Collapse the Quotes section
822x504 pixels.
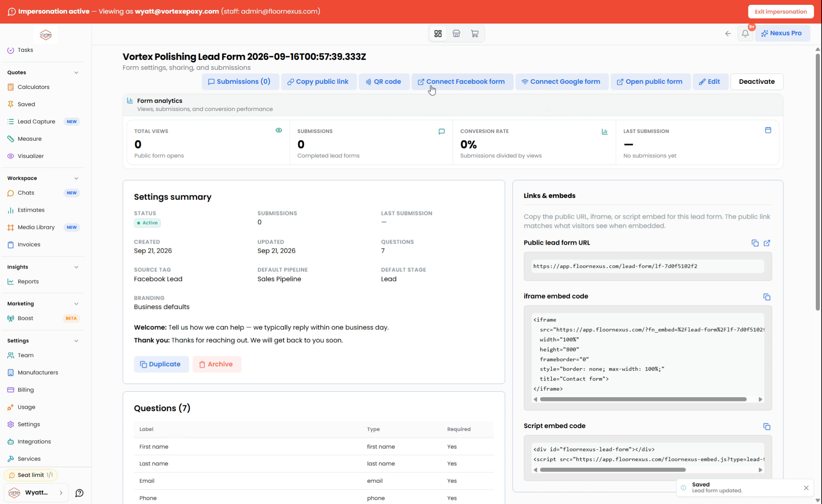pyautogui.click(x=76, y=72)
